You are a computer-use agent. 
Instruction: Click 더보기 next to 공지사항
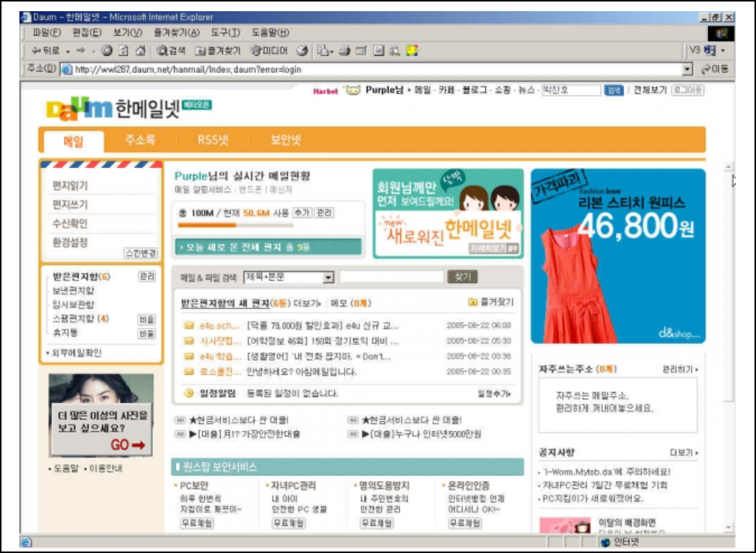click(684, 452)
